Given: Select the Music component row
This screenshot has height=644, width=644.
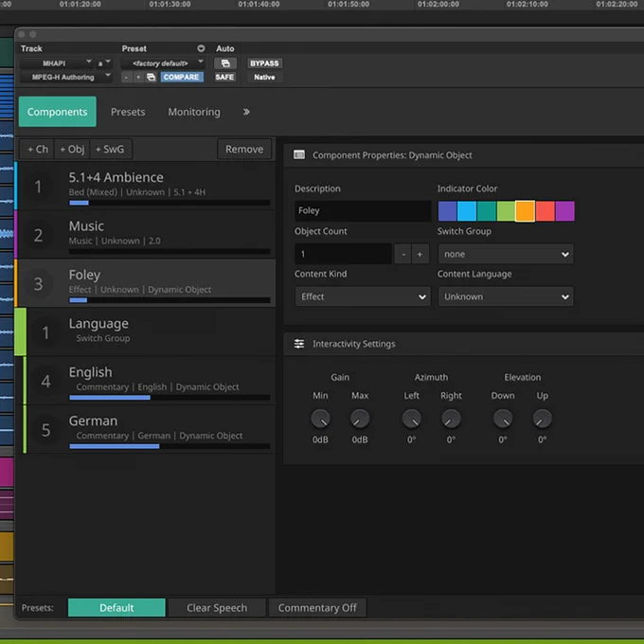Looking at the screenshot, I should [146, 235].
